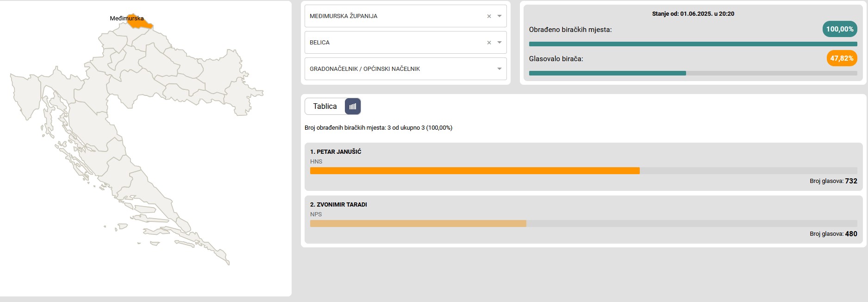Click the 100,00% processed badge

coord(840,29)
